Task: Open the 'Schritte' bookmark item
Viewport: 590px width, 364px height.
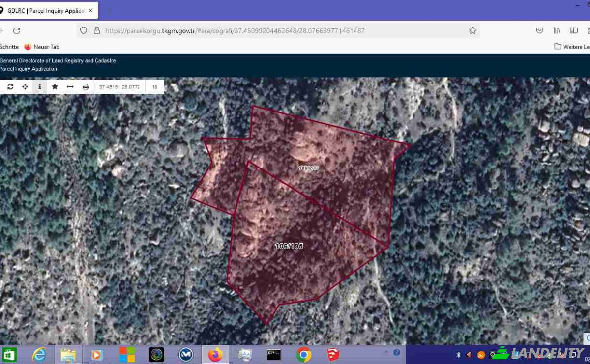Action: pos(9,47)
